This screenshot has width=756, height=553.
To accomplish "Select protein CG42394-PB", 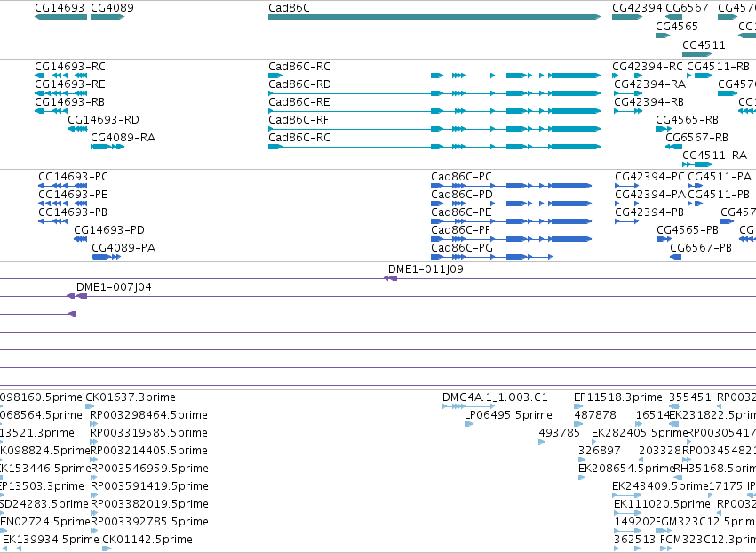I will [x=627, y=221].
